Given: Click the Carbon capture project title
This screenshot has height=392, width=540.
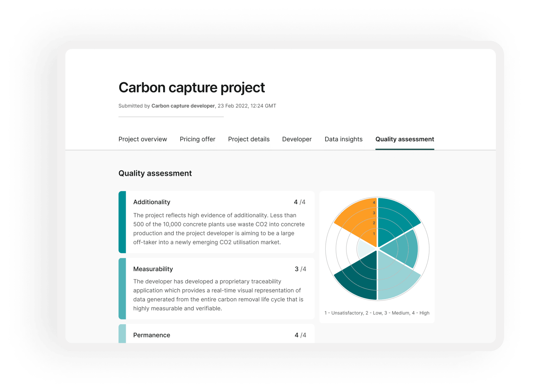Looking at the screenshot, I should click(x=192, y=87).
